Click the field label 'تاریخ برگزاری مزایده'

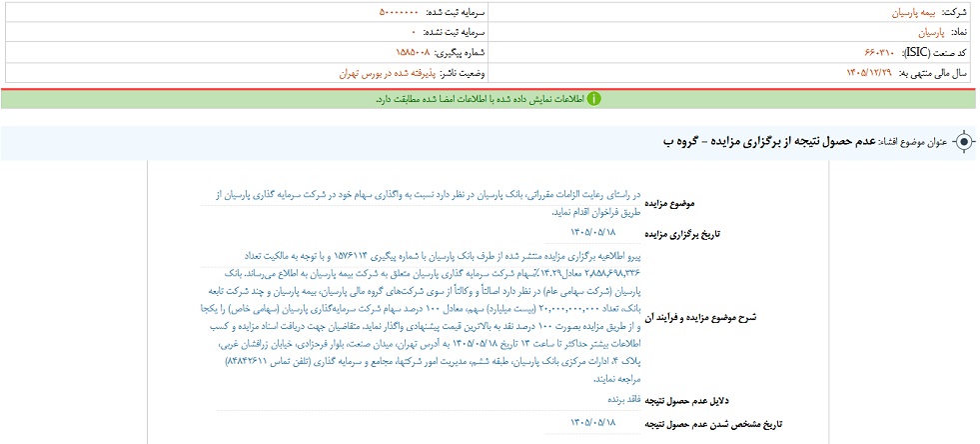(x=682, y=233)
